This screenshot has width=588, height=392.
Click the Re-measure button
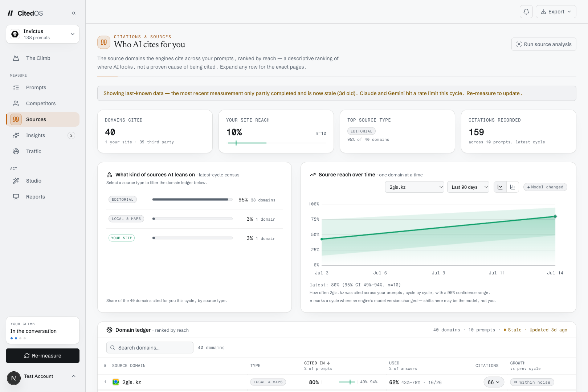point(42,356)
